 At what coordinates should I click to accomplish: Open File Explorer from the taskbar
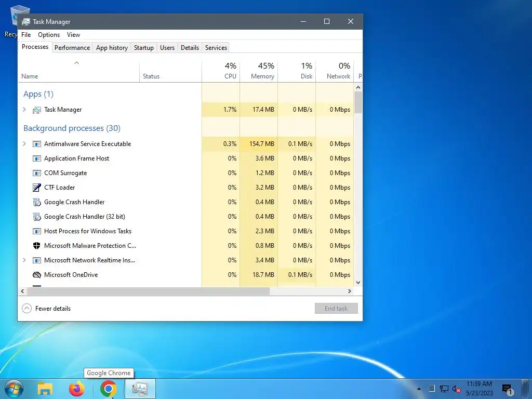[x=45, y=389]
